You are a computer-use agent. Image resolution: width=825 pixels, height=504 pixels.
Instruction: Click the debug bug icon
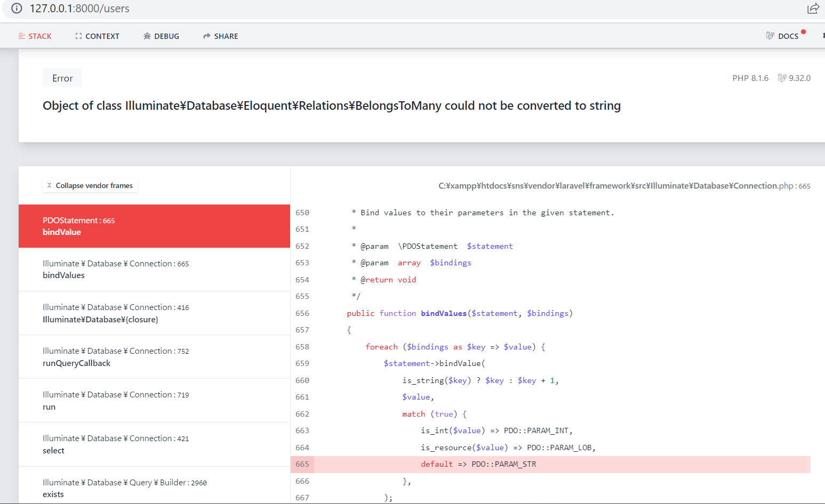147,36
